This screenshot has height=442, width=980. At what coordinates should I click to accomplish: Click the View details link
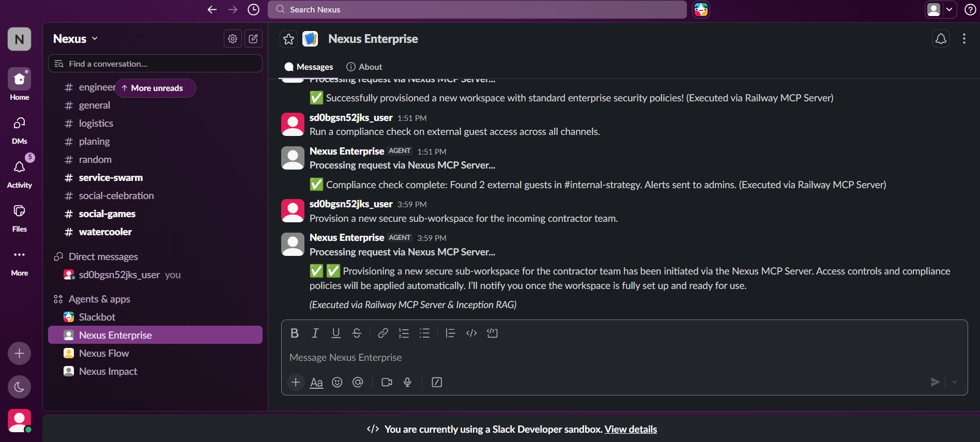click(x=631, y=429)
